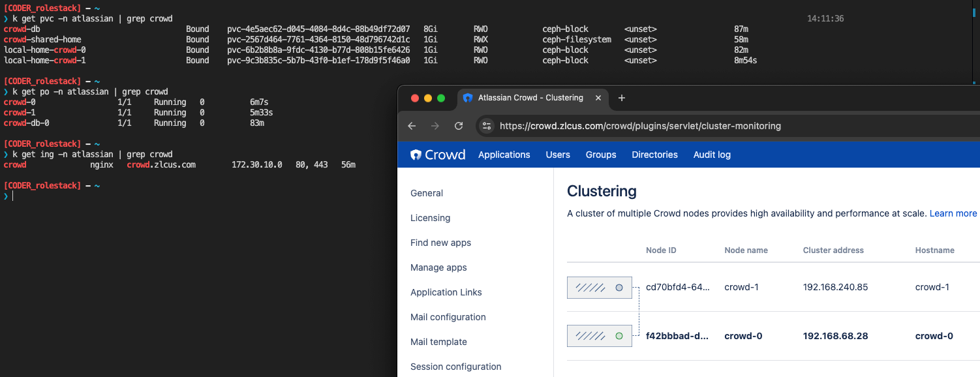Open Application Links in sidebar
This screenshot has height=377, width=980.
(446, 292)
